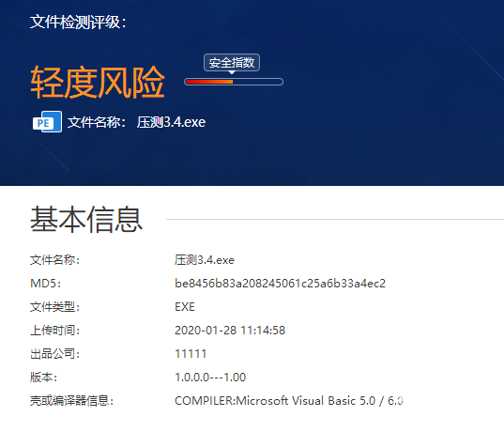The image size is (504, 432).
Task: Click the 壳或编译器信息 label
Action: (x=71, y=401)
